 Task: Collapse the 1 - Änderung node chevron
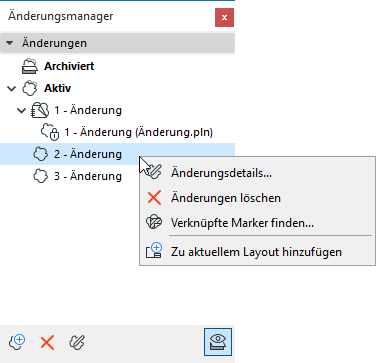[22, 111]
